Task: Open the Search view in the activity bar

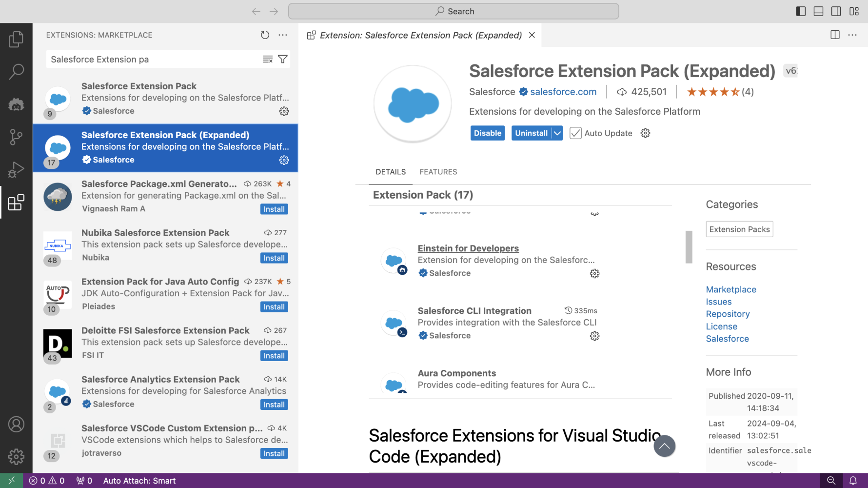Action: (x=16, y=71)
